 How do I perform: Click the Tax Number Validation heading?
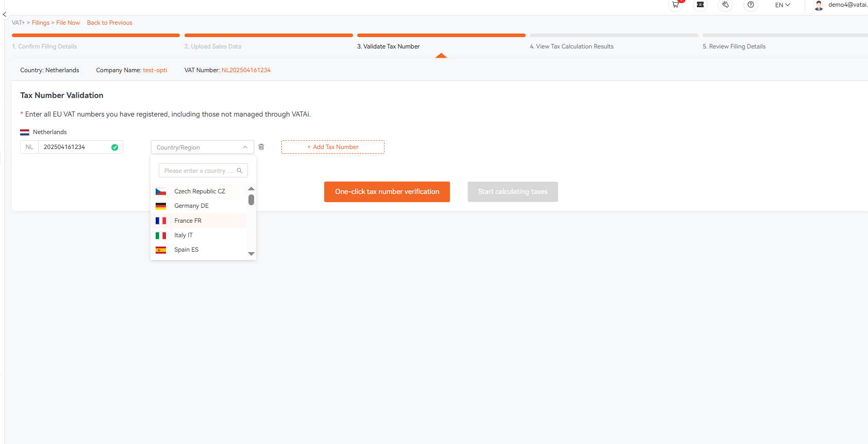coord(62,95)
